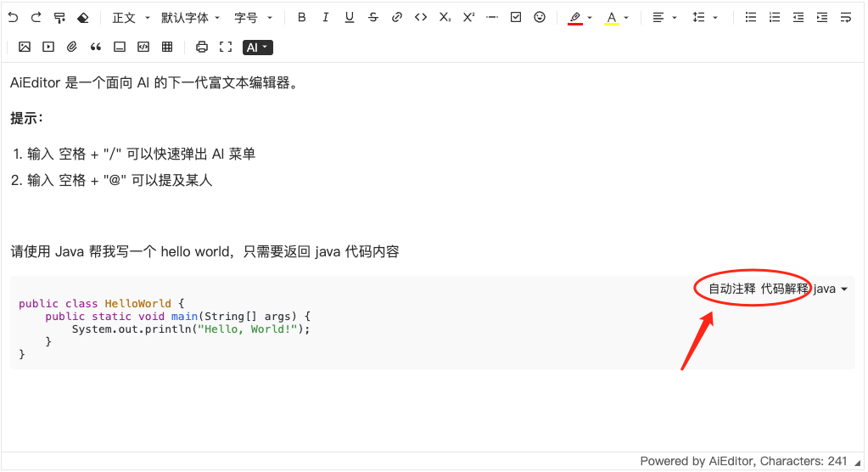
Task: Click the Characters: 241 counter
Action: coord(804,461)
